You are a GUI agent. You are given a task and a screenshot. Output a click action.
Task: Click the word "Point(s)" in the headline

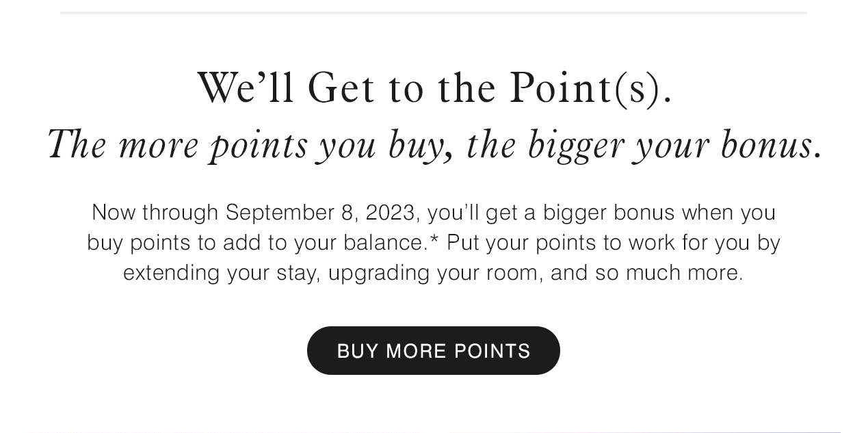590,89
